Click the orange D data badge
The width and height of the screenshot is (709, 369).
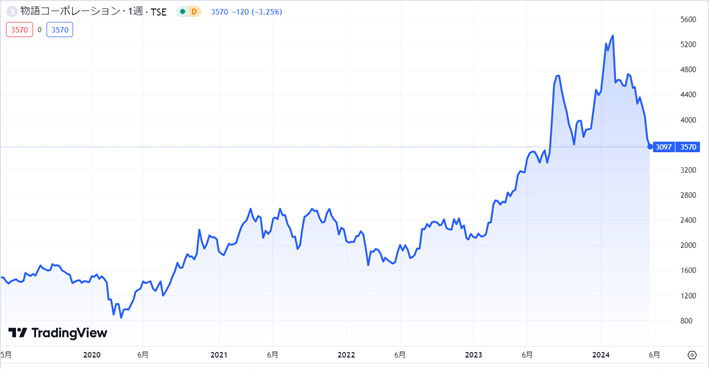click(194, 12)
